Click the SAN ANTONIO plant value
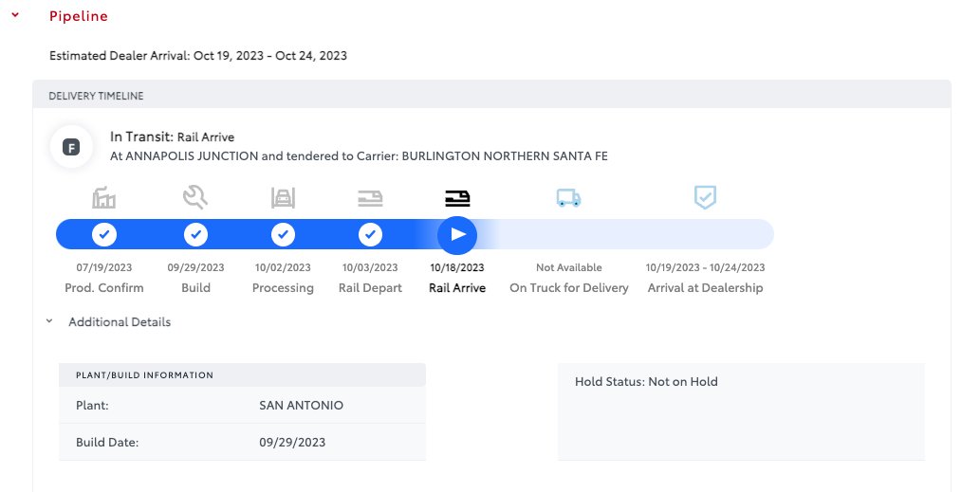Viewport: 980px width, 492px height. 302,405
